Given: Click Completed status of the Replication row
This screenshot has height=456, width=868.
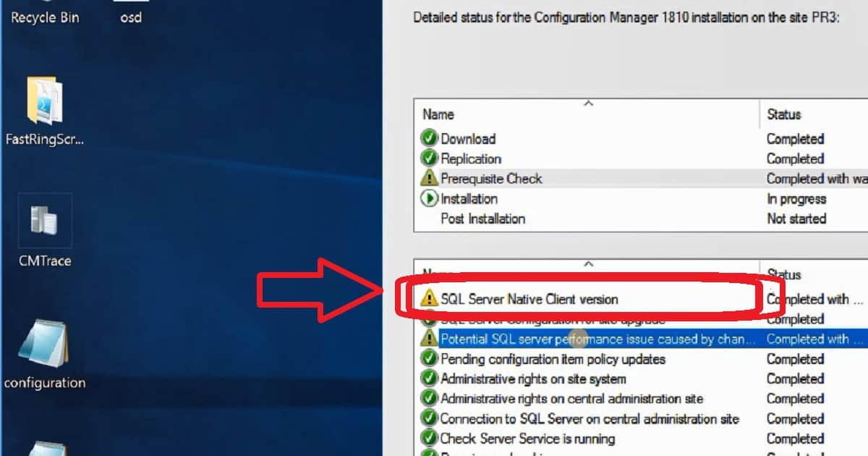Looking at the screenshot, I should pos(795,159).
